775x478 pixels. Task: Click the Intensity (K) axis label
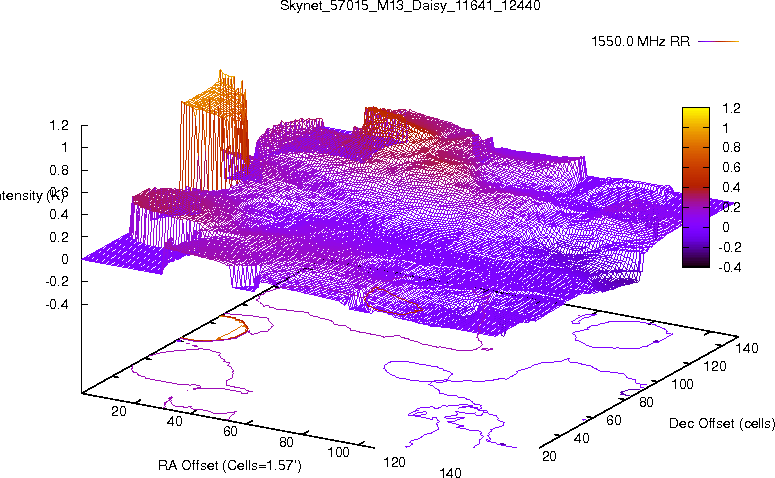(x=32, y=195)
